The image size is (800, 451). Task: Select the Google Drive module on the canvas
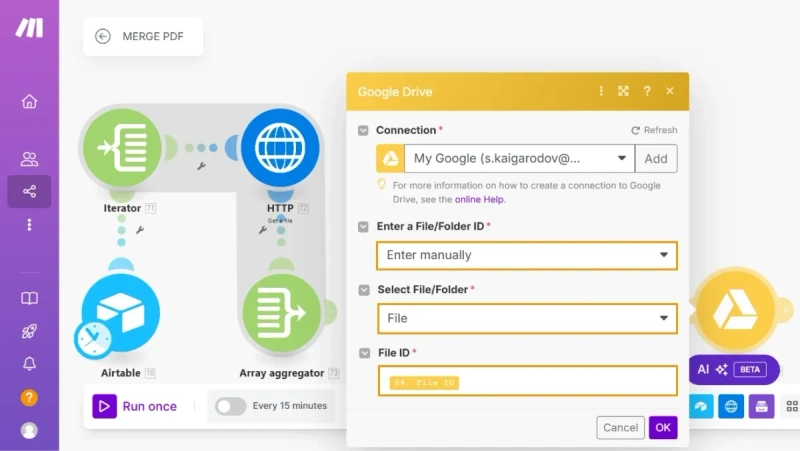pos(735,310)
